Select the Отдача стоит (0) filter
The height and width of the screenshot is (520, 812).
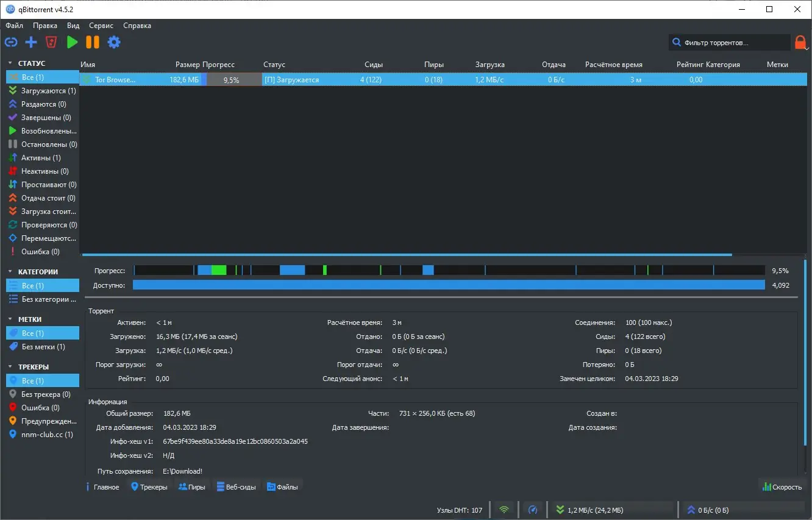coord(43,198)
